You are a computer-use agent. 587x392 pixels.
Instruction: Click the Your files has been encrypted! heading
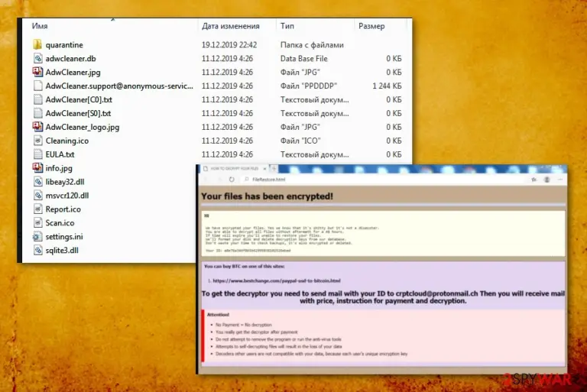(267, 196)
